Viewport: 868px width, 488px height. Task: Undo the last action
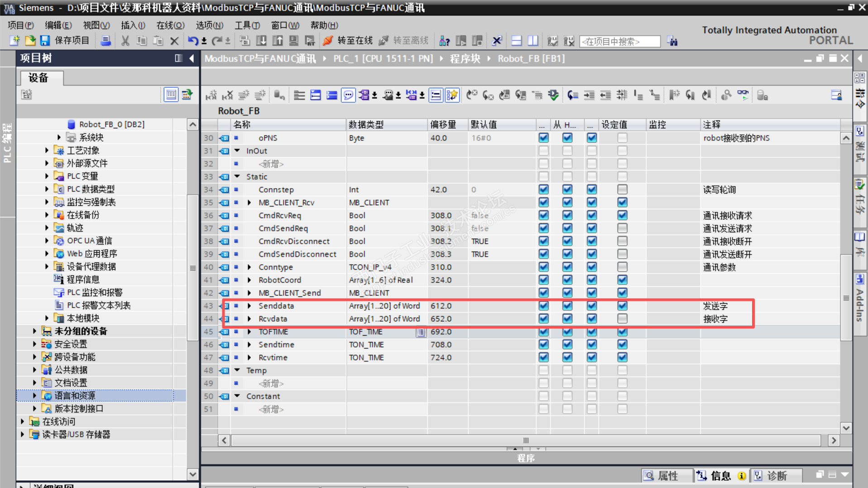192,41
